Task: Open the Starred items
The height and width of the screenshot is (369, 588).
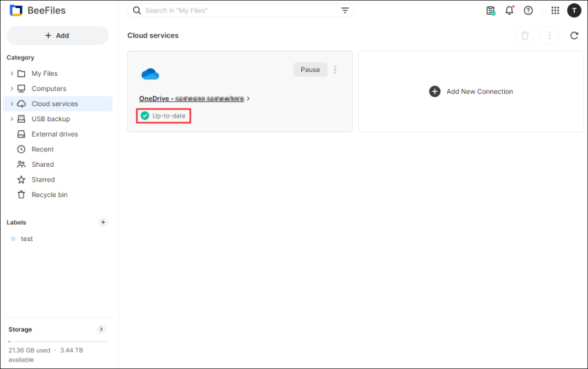Action: 43,179
